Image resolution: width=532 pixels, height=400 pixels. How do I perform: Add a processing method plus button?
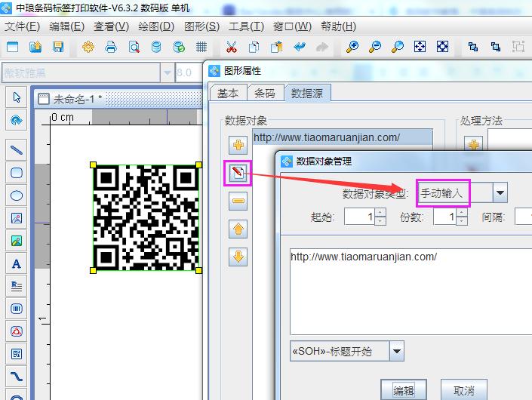coord(473,144)
